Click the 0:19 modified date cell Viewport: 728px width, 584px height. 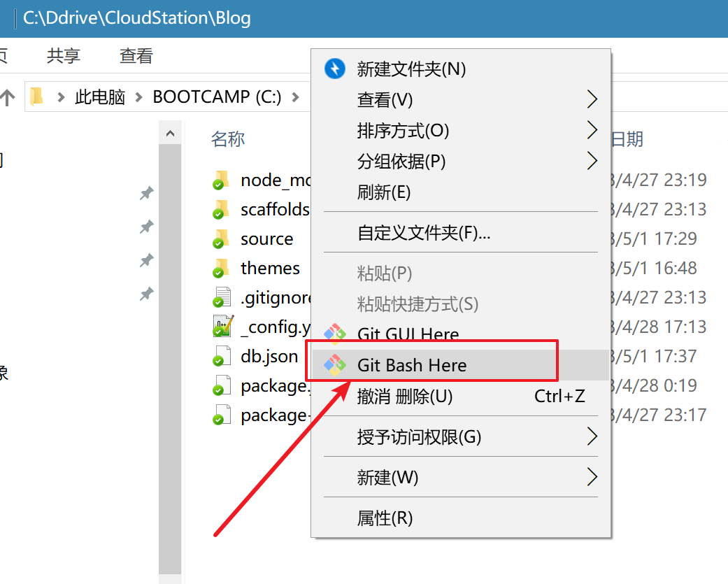[x=653, y=385]
